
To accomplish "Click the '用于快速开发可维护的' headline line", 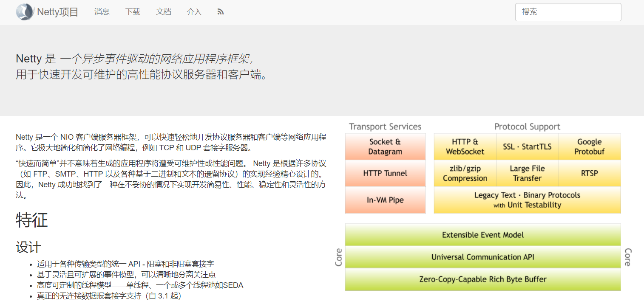I will click(142, 74).
